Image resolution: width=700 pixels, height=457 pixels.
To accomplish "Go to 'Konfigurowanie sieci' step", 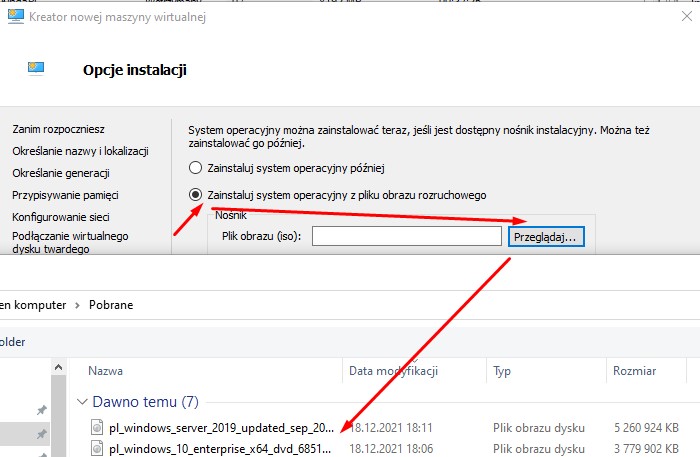I will tap(61, 217).
